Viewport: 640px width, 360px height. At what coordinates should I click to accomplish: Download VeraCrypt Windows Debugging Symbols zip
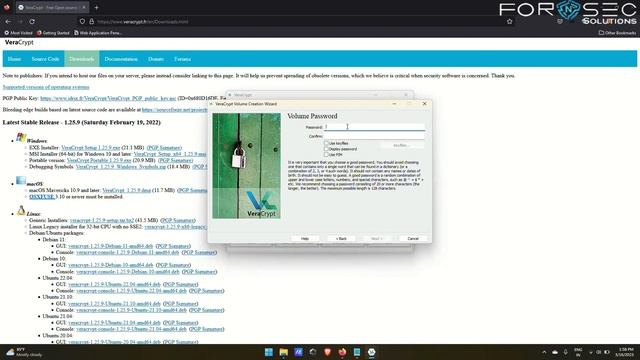point(121,167)
